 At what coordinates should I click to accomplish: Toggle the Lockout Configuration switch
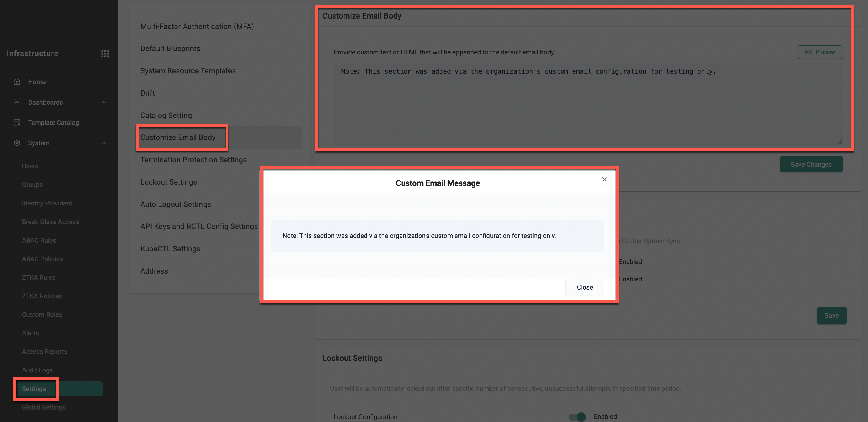(x=577, y=416)
